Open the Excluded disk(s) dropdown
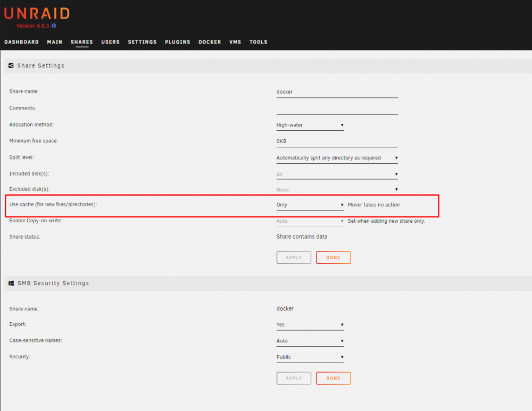This screenshot has width=532, height=411. (x=337, y=190)
